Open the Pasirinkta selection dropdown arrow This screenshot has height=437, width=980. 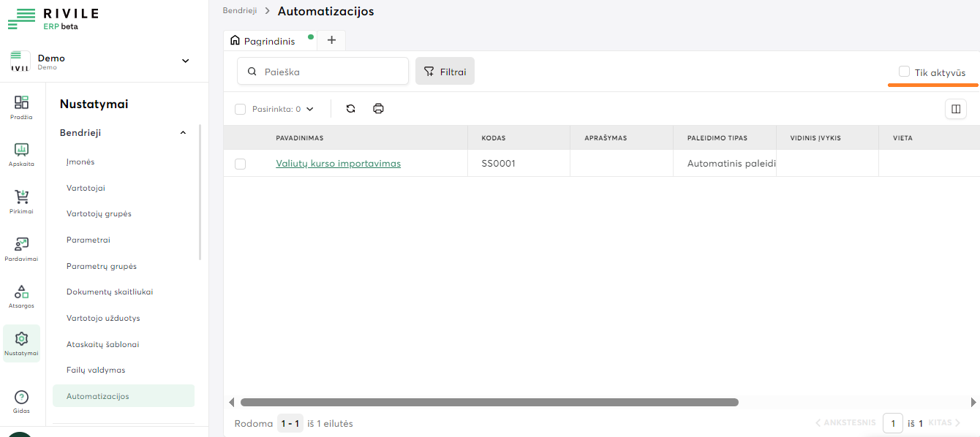pyautogui.click(x=310, y=109)
